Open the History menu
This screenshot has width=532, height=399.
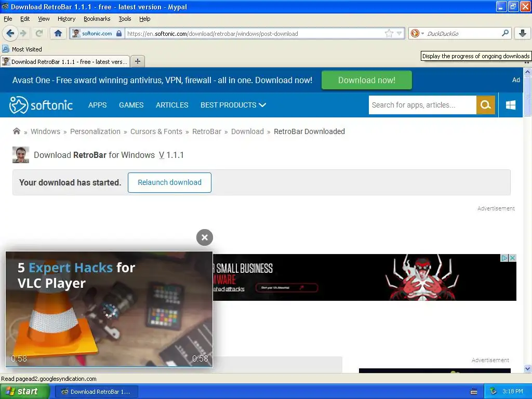click(66, 19)
